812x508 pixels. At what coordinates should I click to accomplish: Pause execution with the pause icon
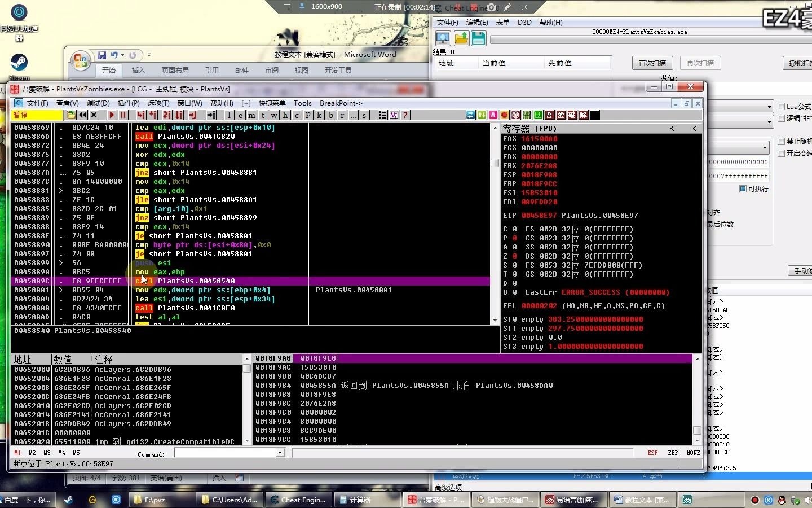123,115
